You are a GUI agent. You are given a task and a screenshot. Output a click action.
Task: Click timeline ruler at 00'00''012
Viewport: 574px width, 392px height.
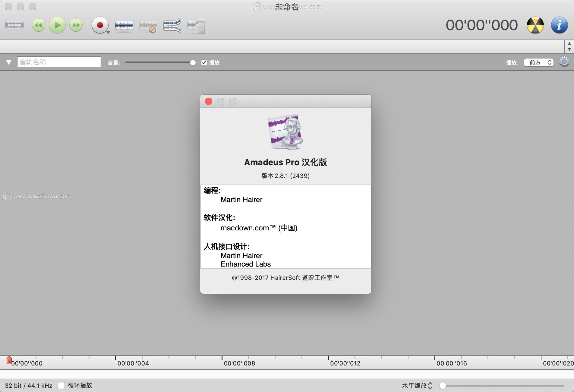[x=345, y=363]
